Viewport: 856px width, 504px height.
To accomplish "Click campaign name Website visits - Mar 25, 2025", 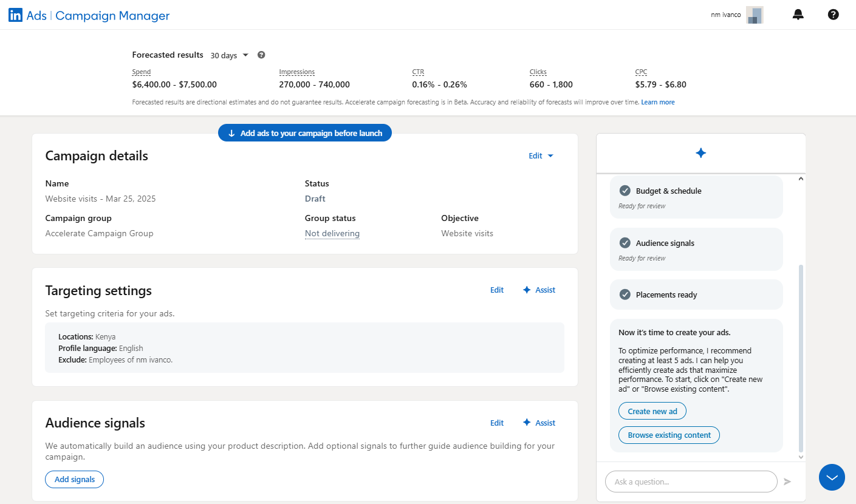I will click(x=101, y=199).
